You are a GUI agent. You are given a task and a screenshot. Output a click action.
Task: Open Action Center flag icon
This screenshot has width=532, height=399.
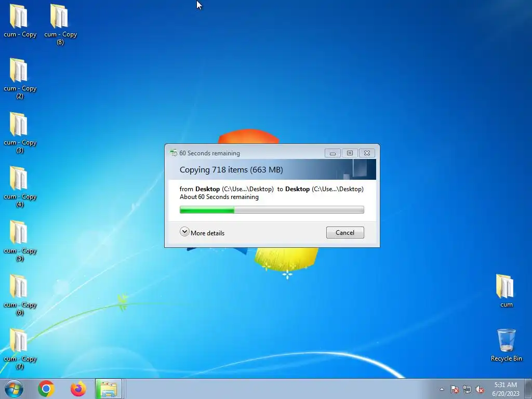455,389
